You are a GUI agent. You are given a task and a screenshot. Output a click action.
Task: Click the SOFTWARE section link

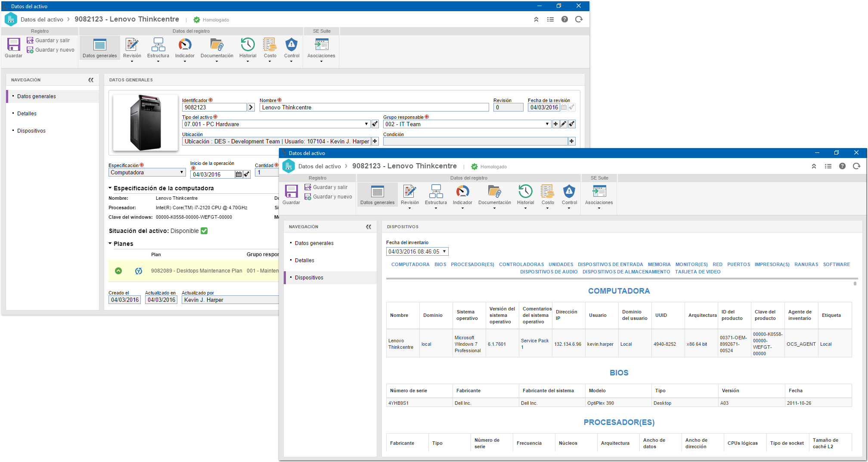[x=836, y=264]
